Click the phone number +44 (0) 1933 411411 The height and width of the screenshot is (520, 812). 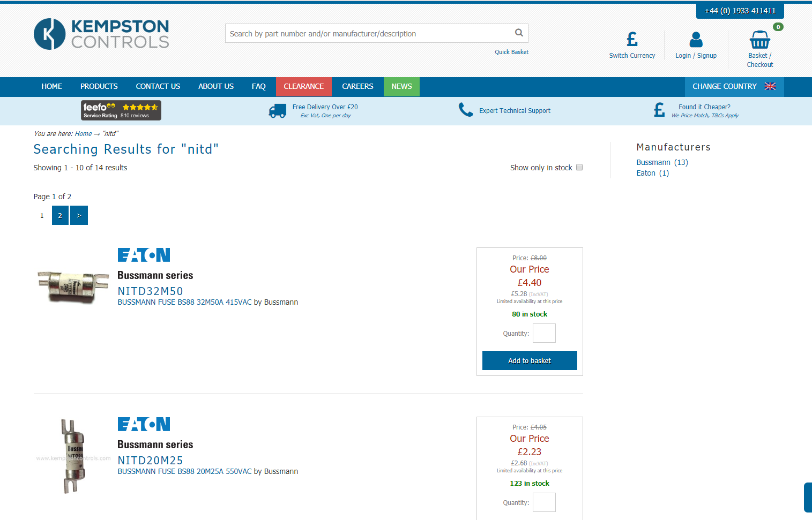(740, 11)
